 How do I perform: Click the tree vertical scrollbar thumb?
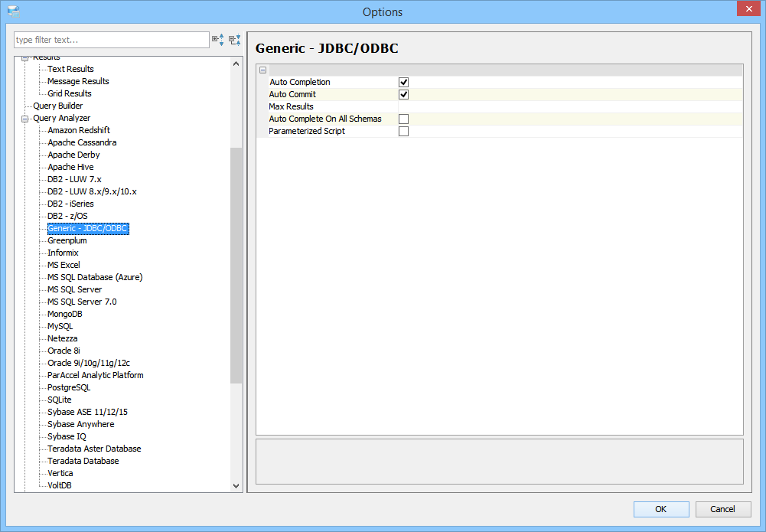[236, 266]
